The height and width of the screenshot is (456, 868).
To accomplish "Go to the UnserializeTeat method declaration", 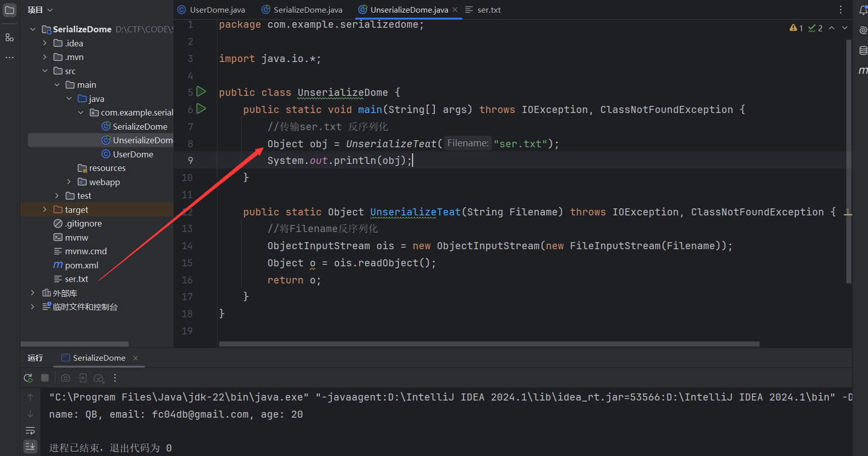I will click(x=415, y=212).
